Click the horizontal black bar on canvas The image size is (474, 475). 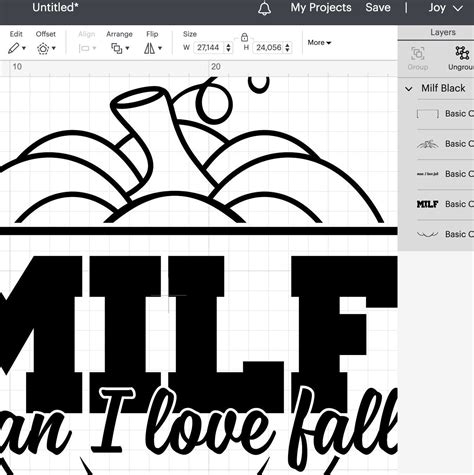(199, 231)
